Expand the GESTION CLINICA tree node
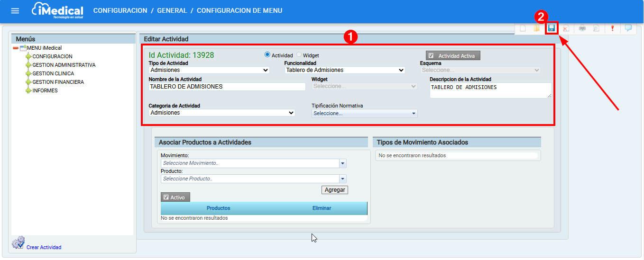 [28, 73]
